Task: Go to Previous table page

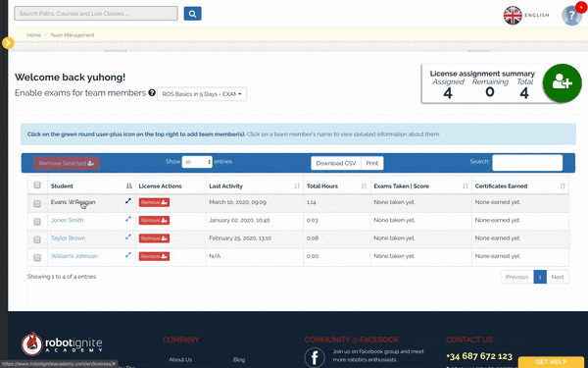Action: [516, 277]
